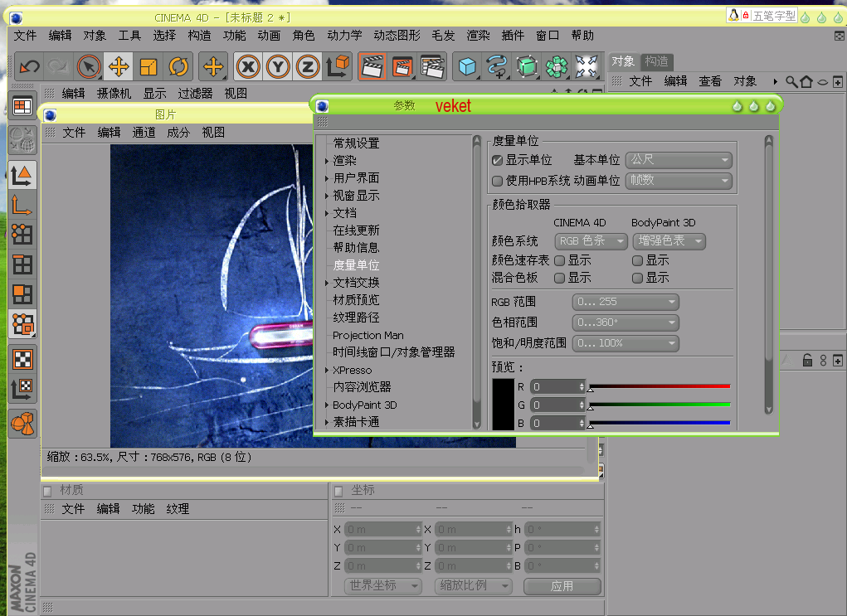Add cube primitive object icon
Image resolution: width=847 pixels, height=616 pixels.
[467, 67]
